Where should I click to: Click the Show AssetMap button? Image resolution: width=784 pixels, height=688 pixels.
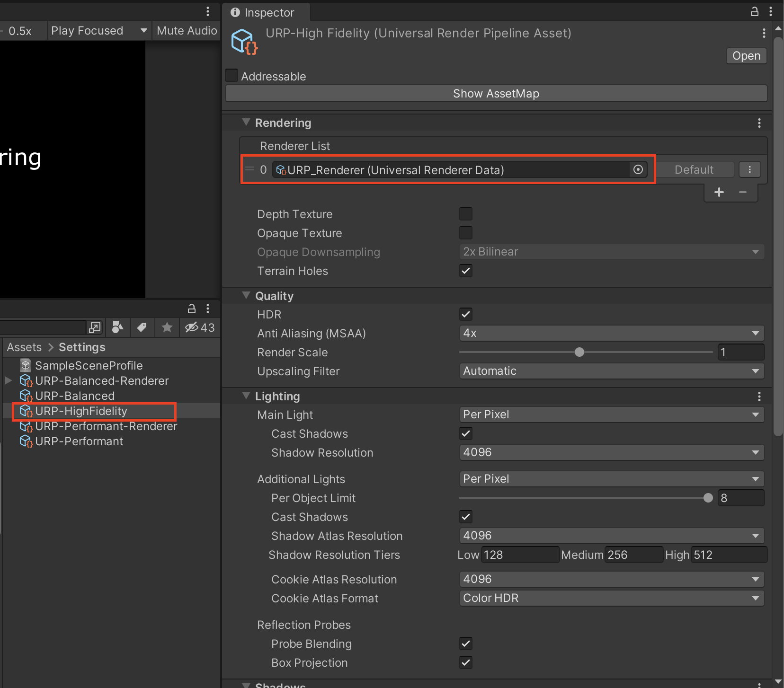[496, 94]
